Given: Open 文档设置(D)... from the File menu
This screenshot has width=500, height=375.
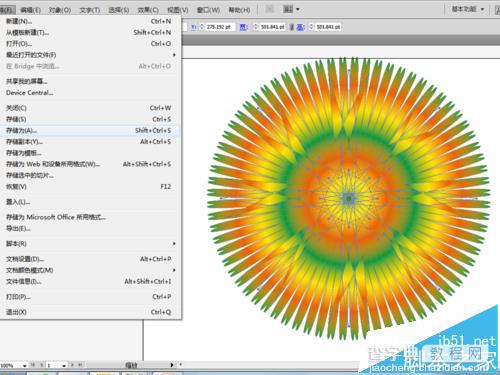Looking at the screenshot, I should coord(90,259).
